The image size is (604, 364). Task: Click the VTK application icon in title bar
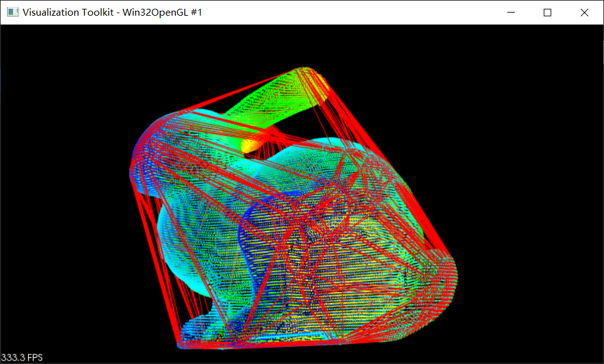click(13, 13)
